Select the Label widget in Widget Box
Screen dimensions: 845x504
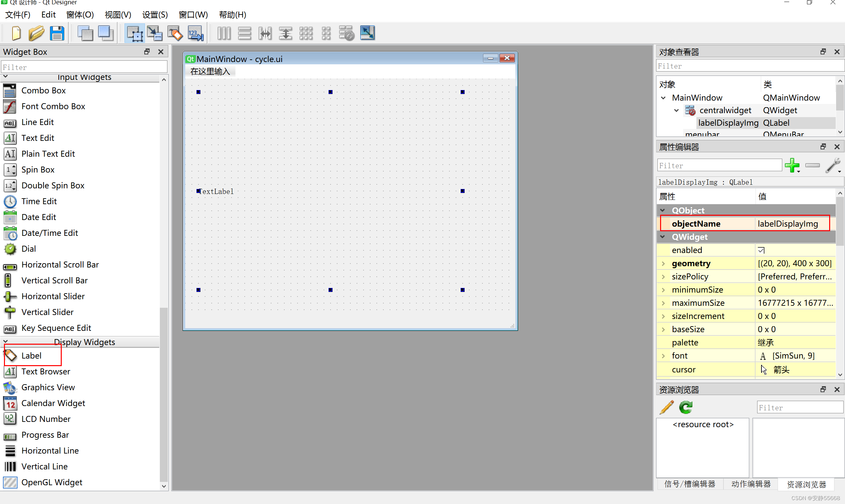point(31,356)
